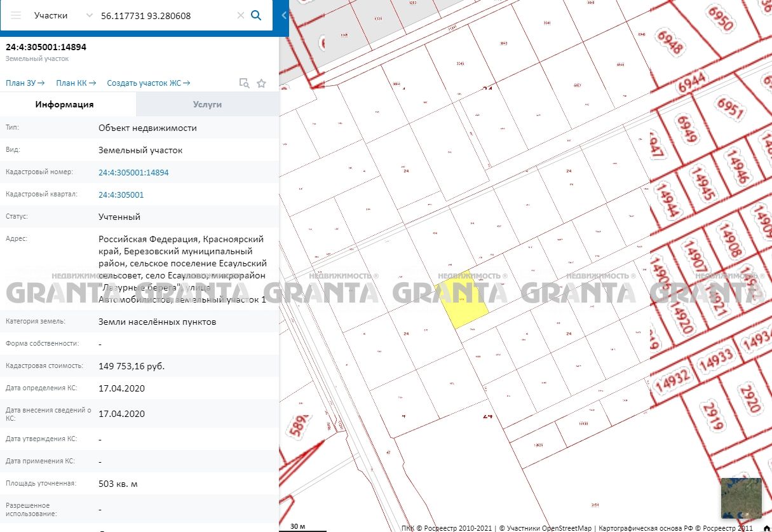Click parcel label 14945 on map

click(705, 185)
